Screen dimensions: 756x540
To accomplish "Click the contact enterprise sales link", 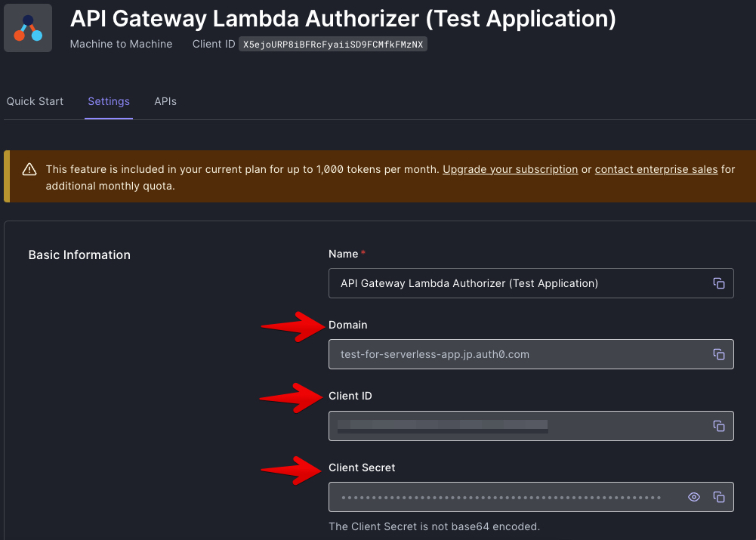I will pos(656,168).
